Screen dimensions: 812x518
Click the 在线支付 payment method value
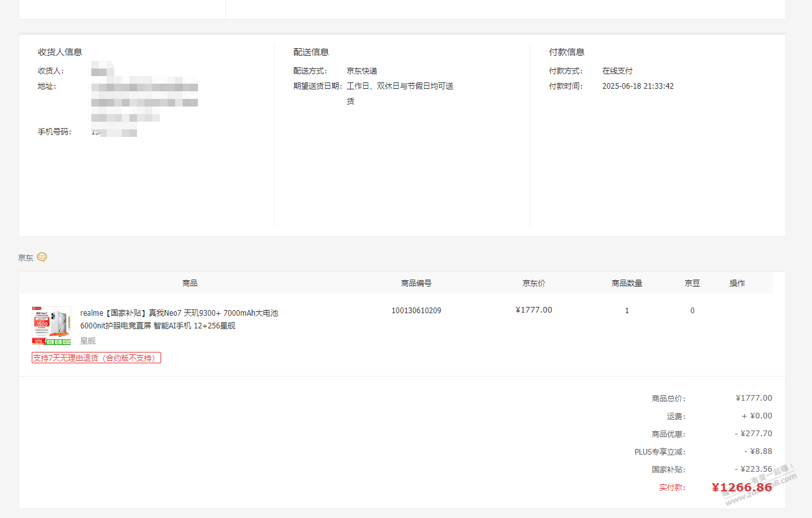click(x=617, y=71)
